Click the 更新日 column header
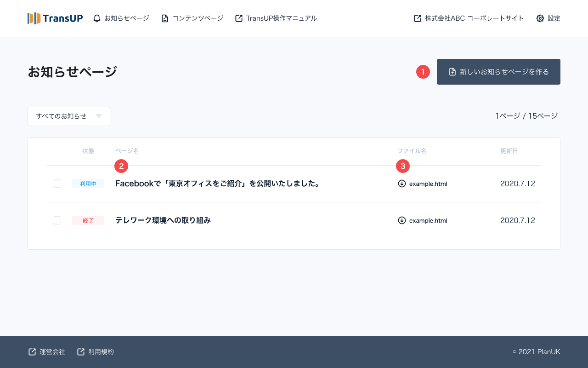The width and height of the screenshot is (588, 368). (x=509, y=151)
